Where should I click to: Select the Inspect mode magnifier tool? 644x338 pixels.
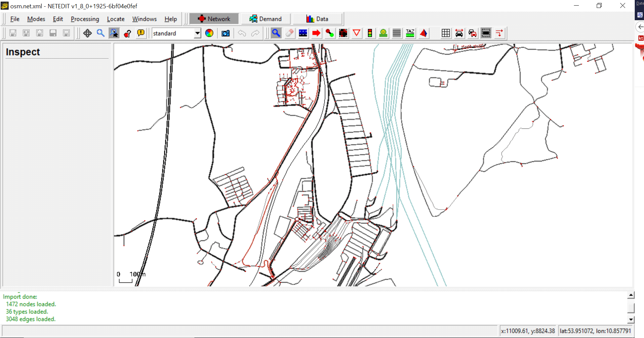276,33
